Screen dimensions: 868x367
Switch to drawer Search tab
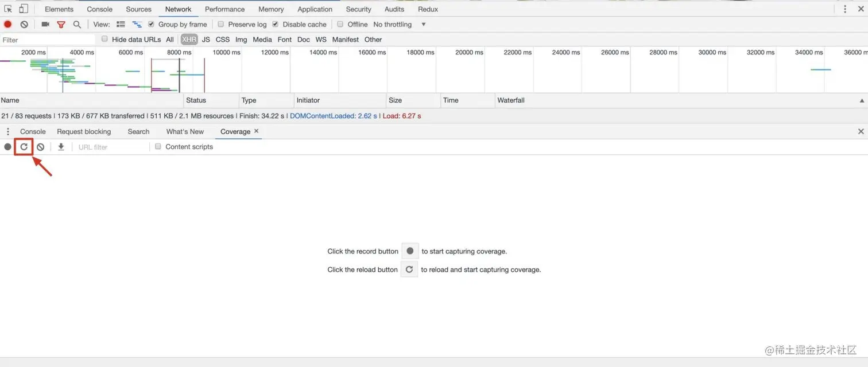click(138, 131)
